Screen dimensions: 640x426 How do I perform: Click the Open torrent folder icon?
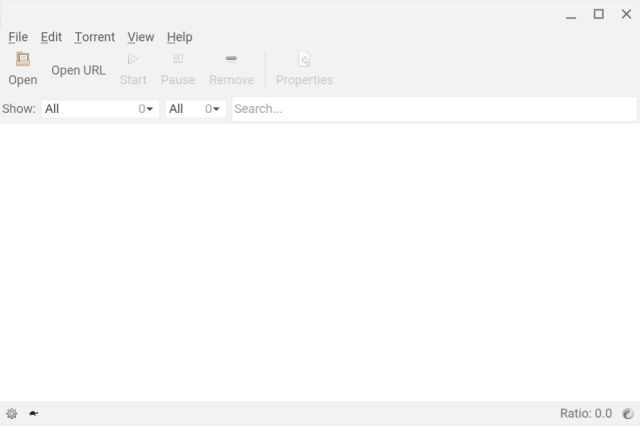[22, 59]
